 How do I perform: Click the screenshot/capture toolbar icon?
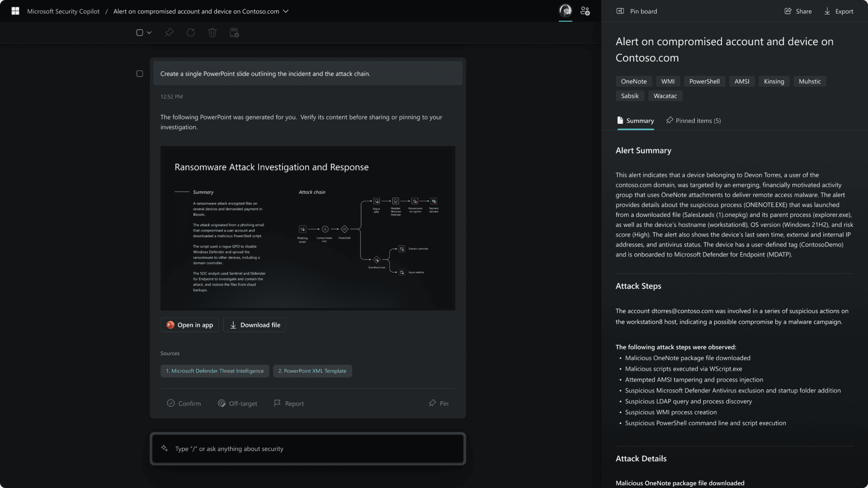(234, 32)
